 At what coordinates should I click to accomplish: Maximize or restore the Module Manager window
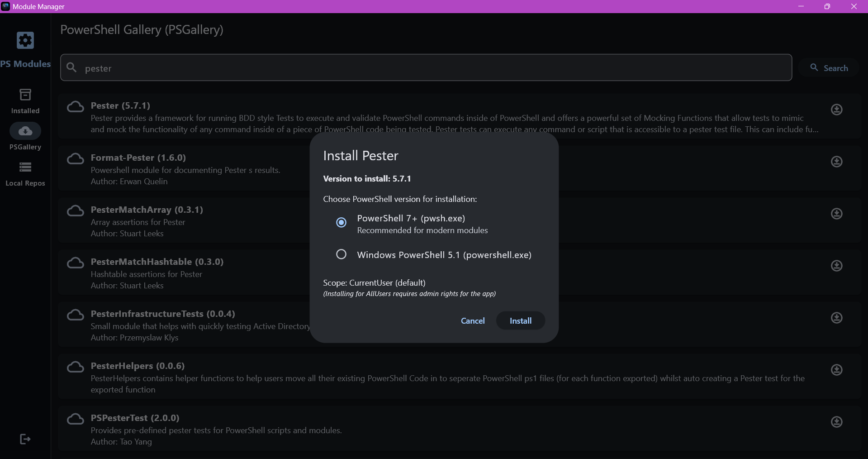[x=827, y=6]
